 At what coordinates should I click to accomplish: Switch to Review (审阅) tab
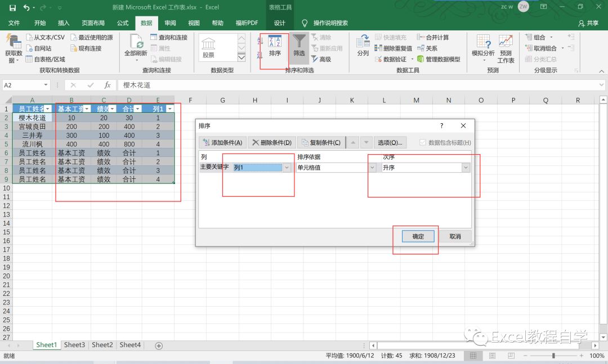pos(170,23)
